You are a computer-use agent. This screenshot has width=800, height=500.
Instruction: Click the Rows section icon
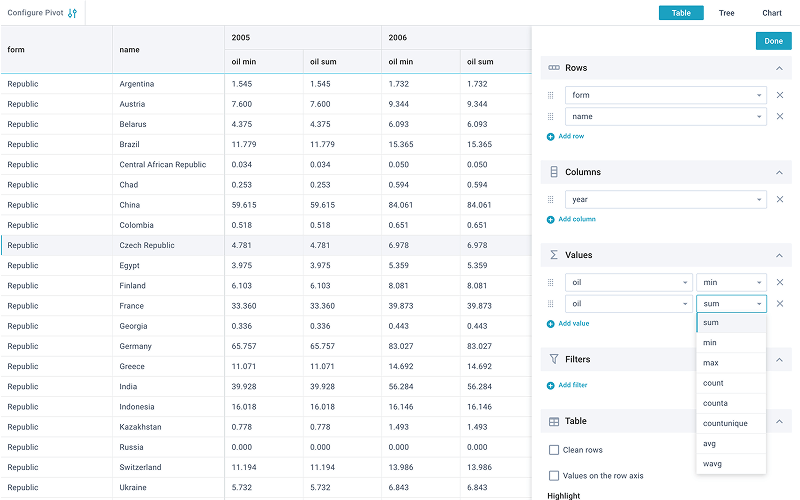[x=554, y=68]
